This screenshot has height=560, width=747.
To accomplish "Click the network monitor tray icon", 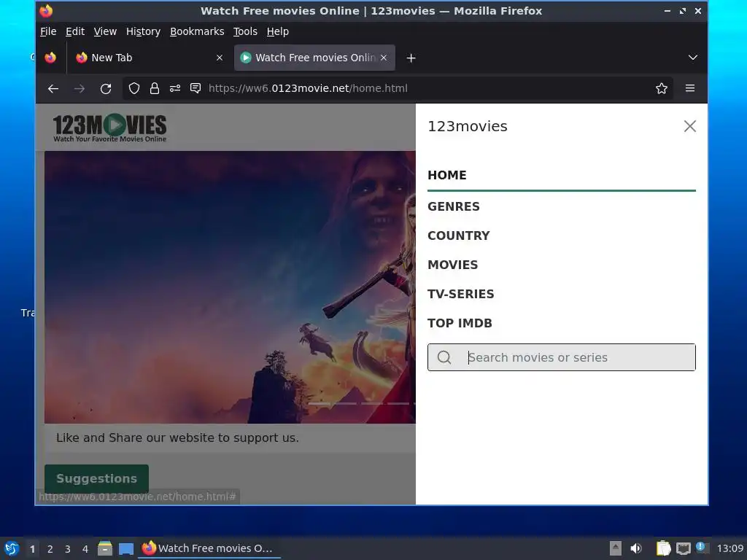I will 683,548.
